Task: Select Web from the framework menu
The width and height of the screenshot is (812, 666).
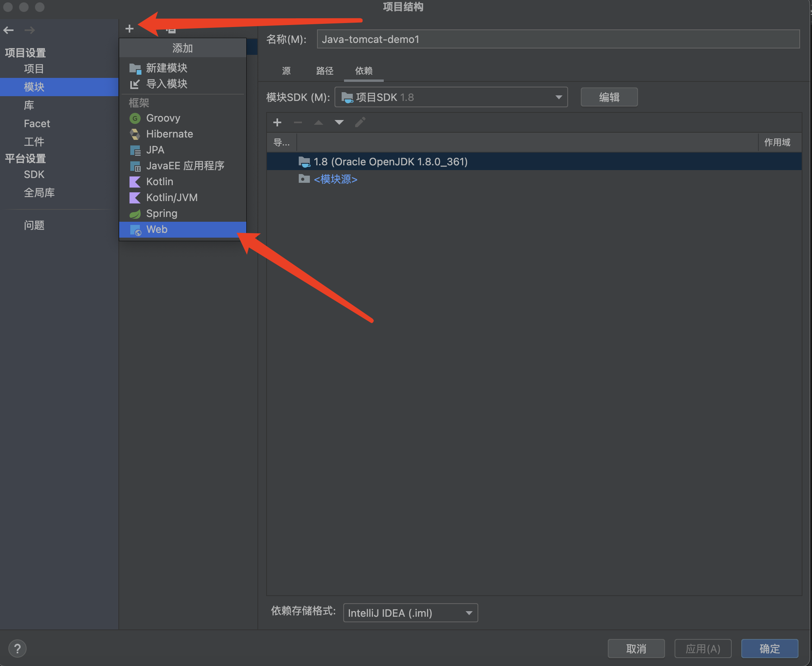Action: (x=157, y=229)
